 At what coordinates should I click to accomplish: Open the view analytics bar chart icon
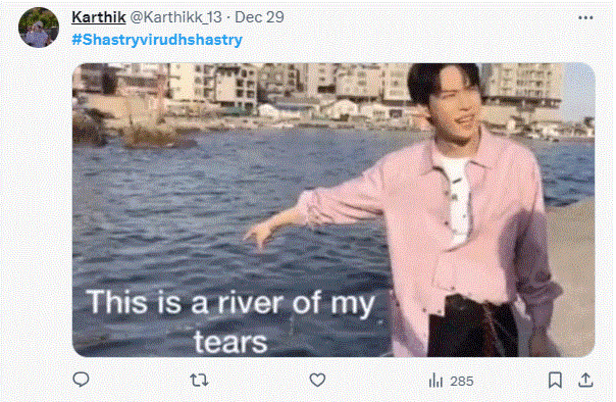tap(436, 381)
